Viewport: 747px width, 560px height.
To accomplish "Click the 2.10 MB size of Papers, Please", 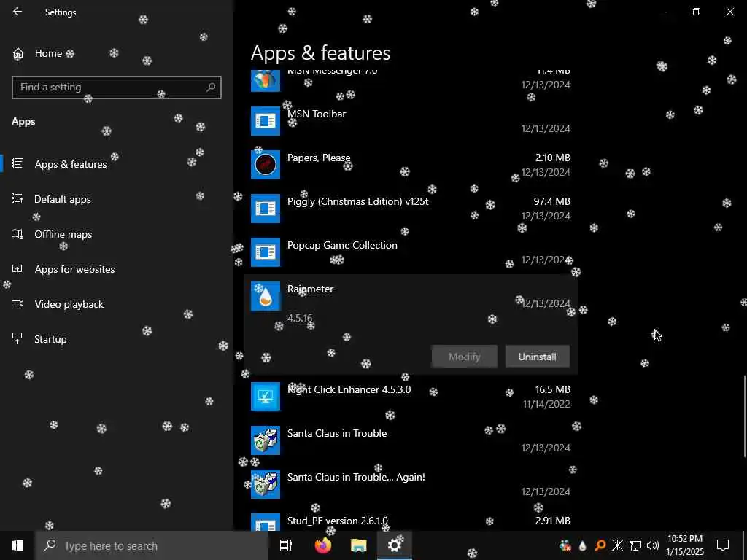I will tap(553, 157).
